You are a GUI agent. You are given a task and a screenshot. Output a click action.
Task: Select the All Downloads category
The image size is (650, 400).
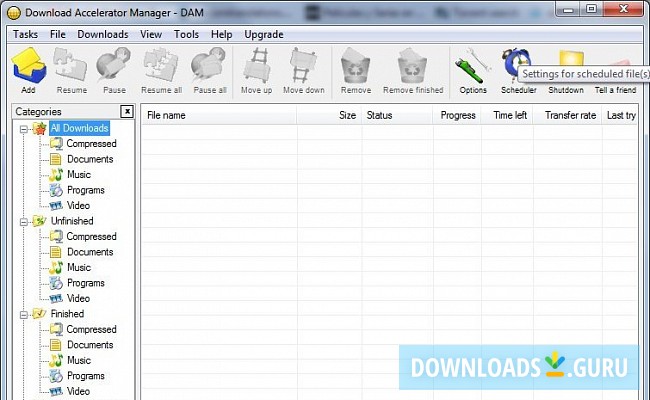click(80, 128)
